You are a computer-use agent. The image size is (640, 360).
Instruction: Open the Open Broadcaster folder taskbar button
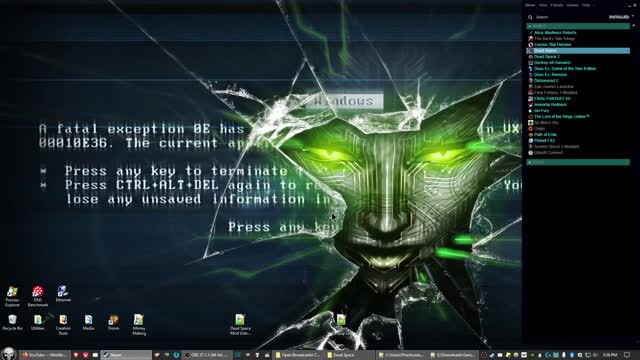tap(298, 355)
